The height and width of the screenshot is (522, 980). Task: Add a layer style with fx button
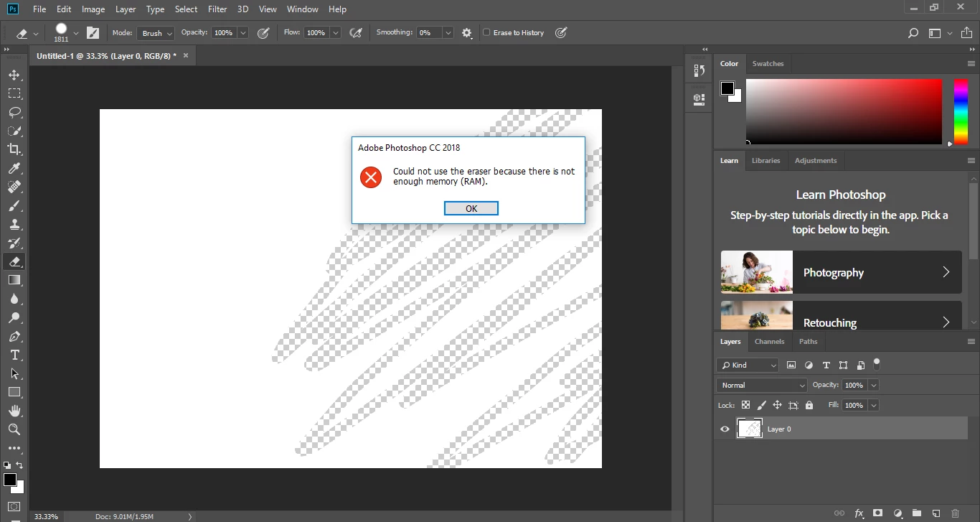click(x=859, y=513)
